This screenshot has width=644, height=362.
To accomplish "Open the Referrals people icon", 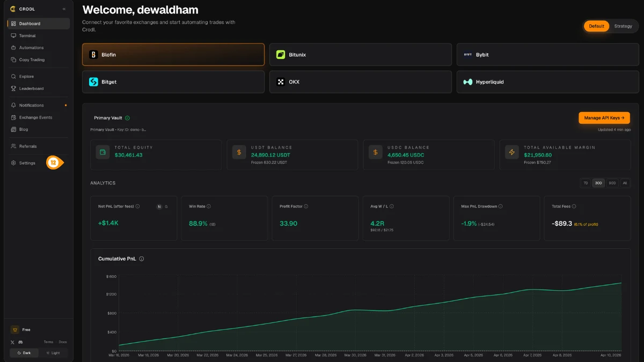I will [13, 146].
